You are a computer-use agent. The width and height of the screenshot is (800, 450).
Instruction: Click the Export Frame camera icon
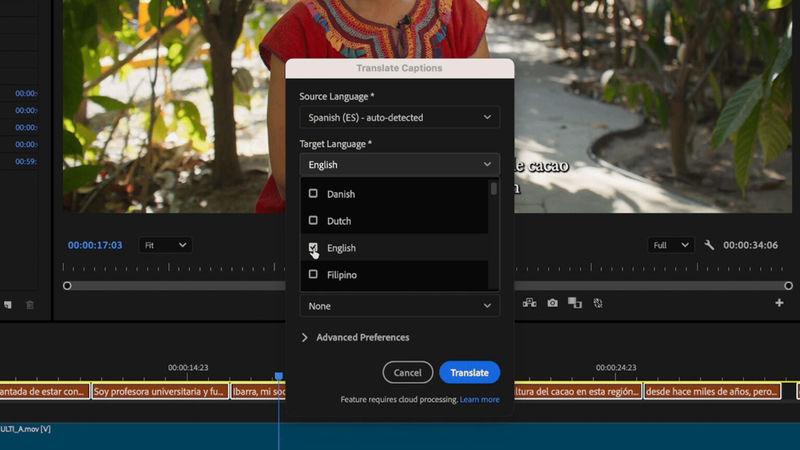(552, 303)
